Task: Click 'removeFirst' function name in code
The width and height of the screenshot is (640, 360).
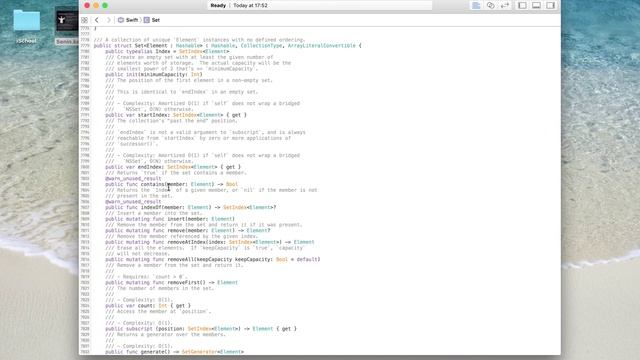Action: tap(184, 282)
